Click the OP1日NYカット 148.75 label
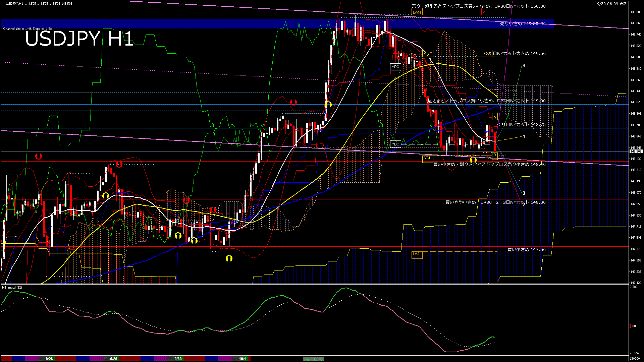 click(521, 125)
